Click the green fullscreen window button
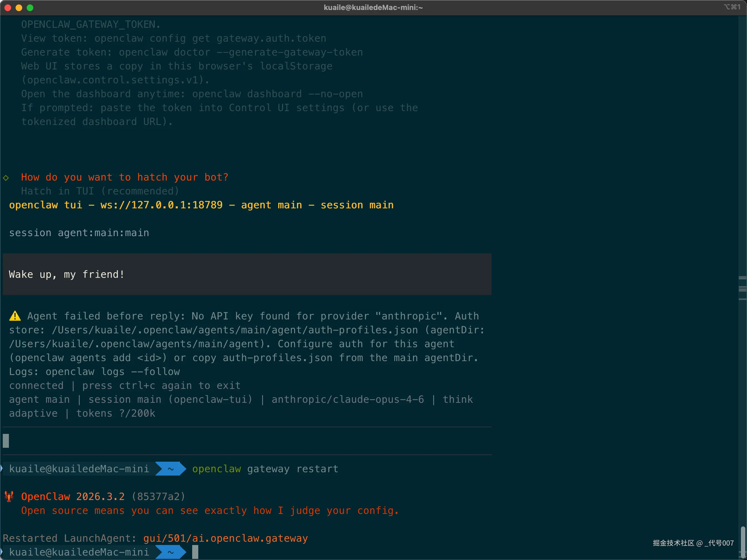The image size is (747, 560). tap(30, 8)
